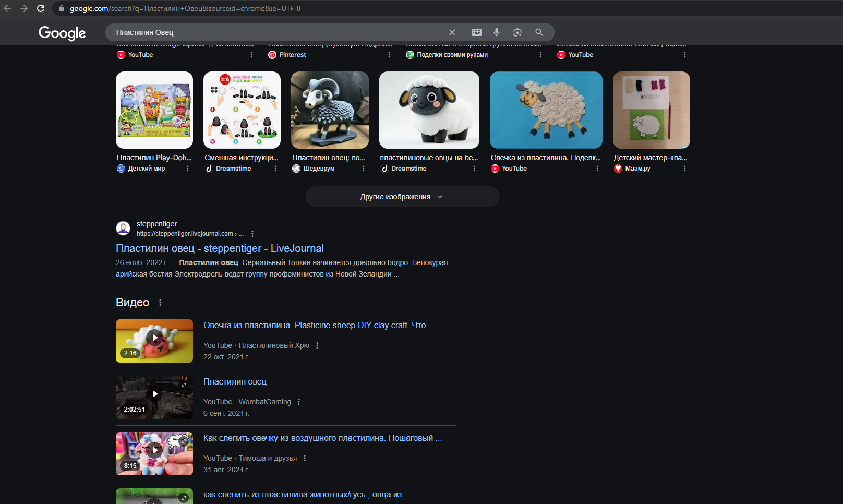
Task: Click the site info lock icon
Action: click(62, 8)
